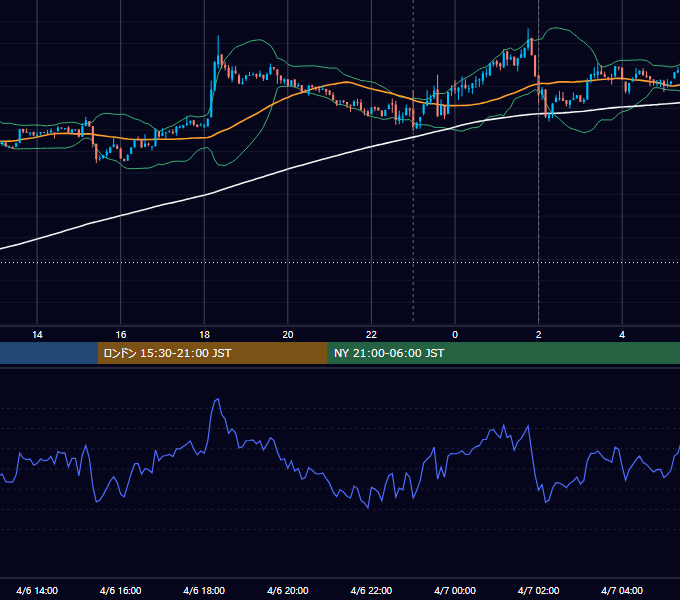Click the 4 hour label on the price chart axis
The width and height of the screenshot is (680, 600).
tap(622, 335)
